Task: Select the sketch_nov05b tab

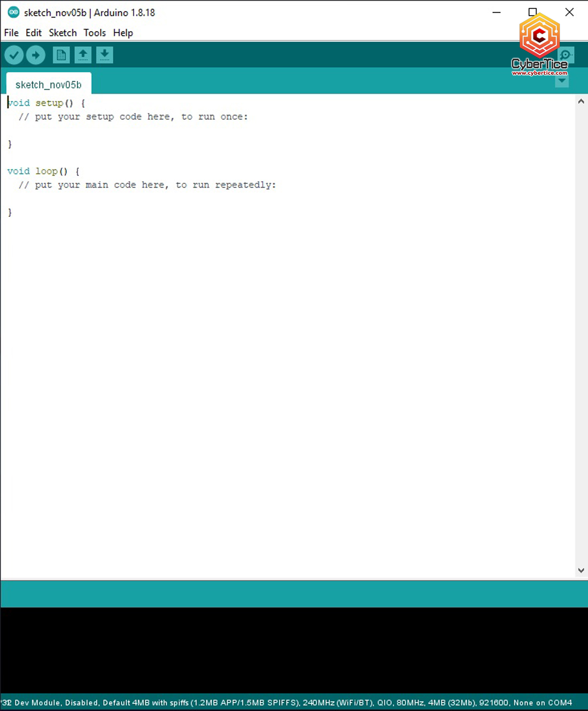Action: pos(49,85)
